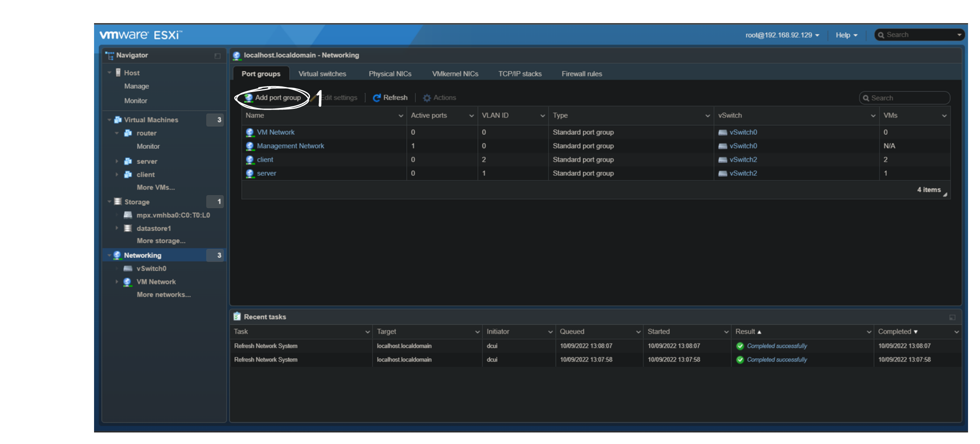Image resolution: width=980 pixels, height=444 pixels.
Task: Open the Firewall rules tab
Action: (581, 74)
